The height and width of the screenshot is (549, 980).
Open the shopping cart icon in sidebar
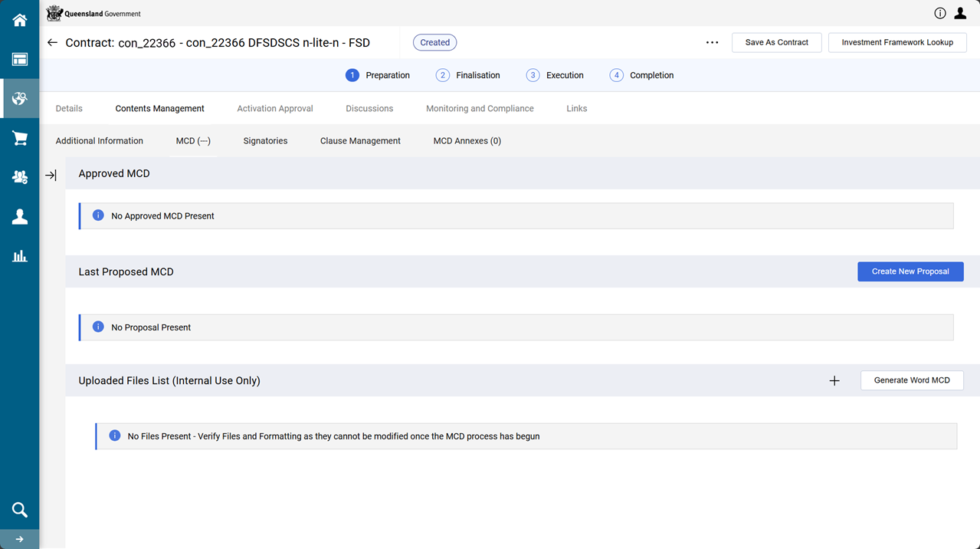pos(19,138)
